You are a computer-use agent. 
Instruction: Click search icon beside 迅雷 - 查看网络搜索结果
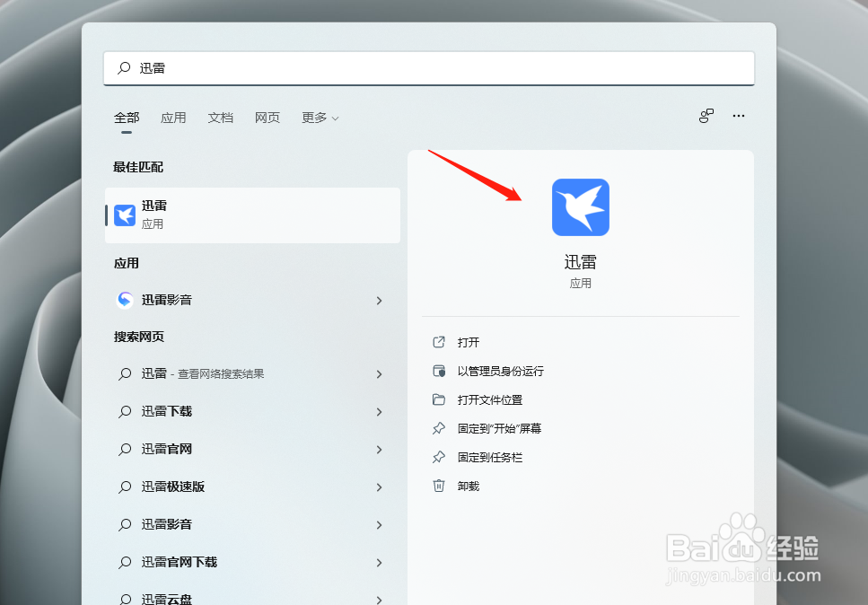click(x=125, y=374)
